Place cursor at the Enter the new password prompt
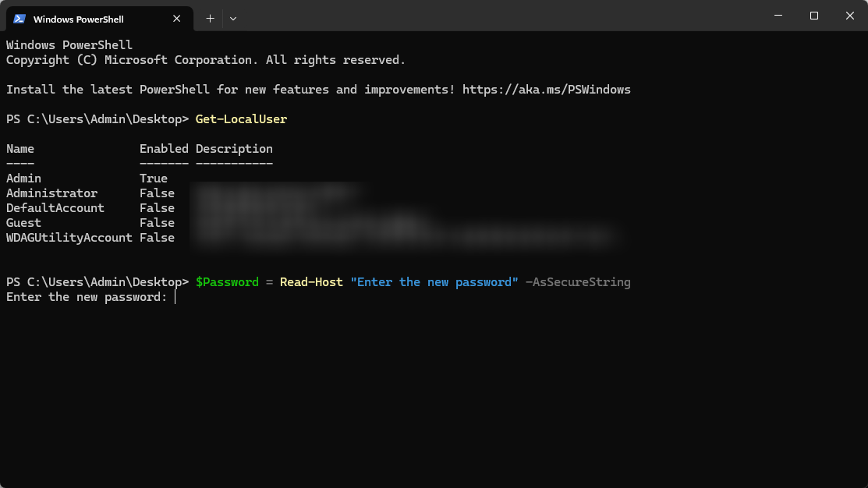Screen dimensions: 868x488 [x=176, y=296]
